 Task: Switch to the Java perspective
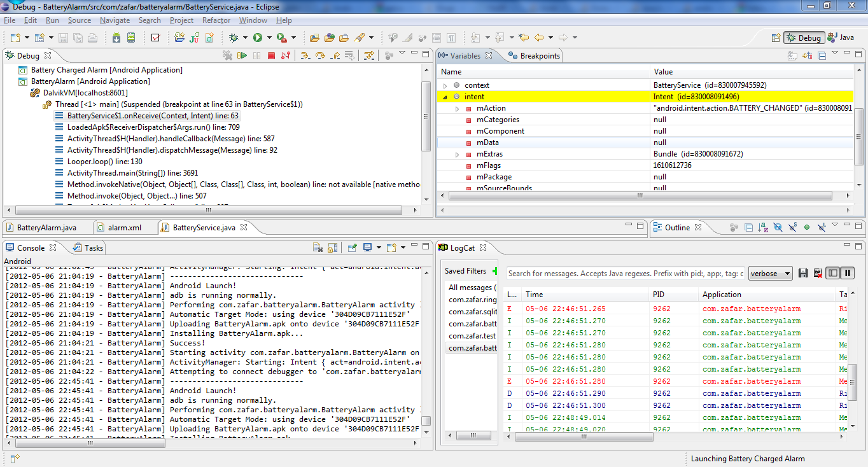tap(840, 38)
